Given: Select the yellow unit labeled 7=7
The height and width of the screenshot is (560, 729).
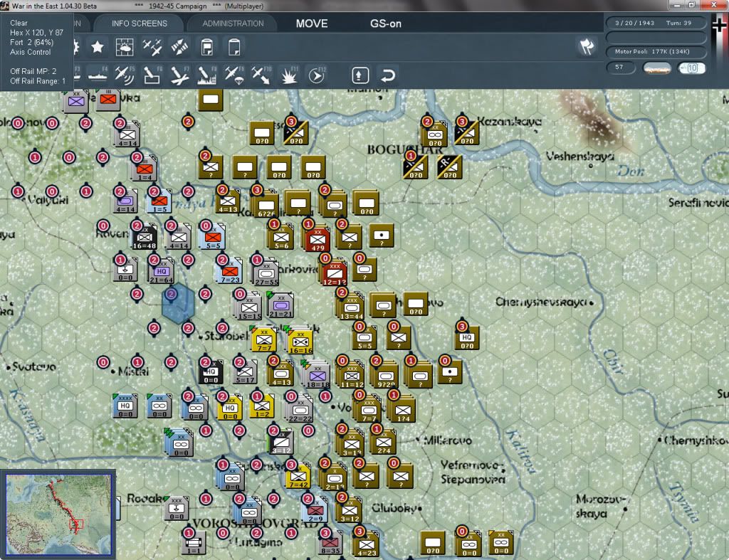Looking at the screenshot, I should point(264,339).
